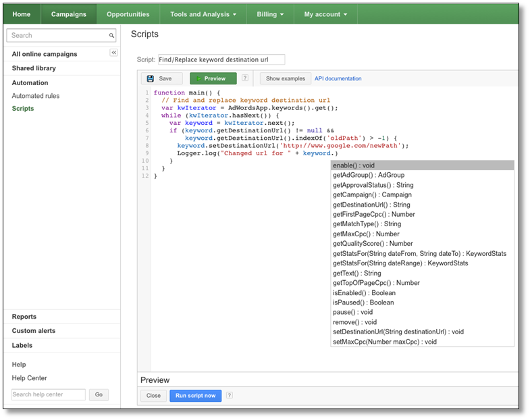The height and width of the screenshot is (420, 530).
Task: Expand the Billing menu
Action: (x=271, y=14)
